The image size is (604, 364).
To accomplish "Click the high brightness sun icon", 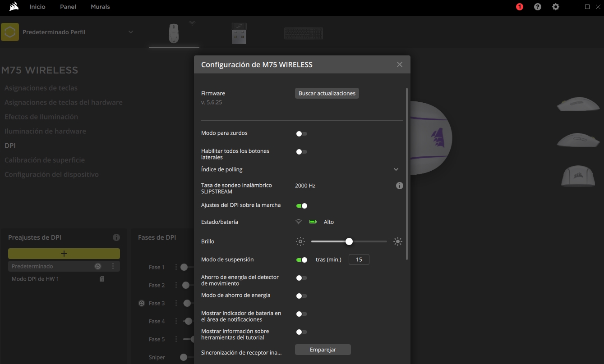I will point(397,241).
